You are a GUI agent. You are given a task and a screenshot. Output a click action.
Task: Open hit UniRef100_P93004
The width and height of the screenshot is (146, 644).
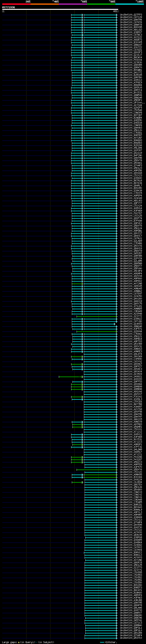(131, 60)
